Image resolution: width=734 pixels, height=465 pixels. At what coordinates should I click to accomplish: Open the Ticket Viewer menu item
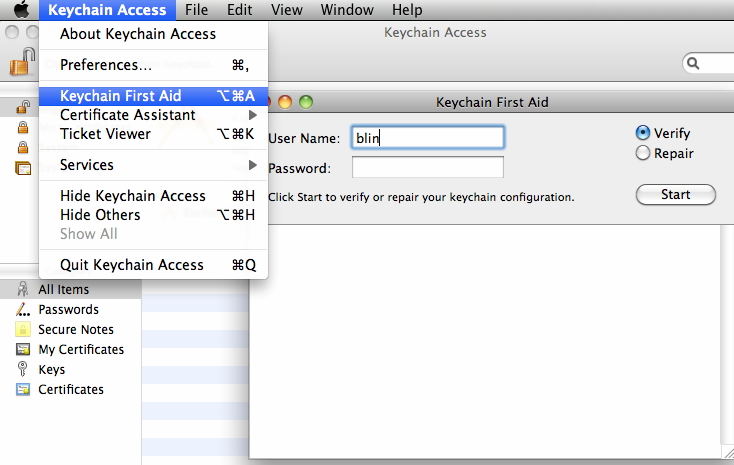pyautogui.click(x=105, y=134)
